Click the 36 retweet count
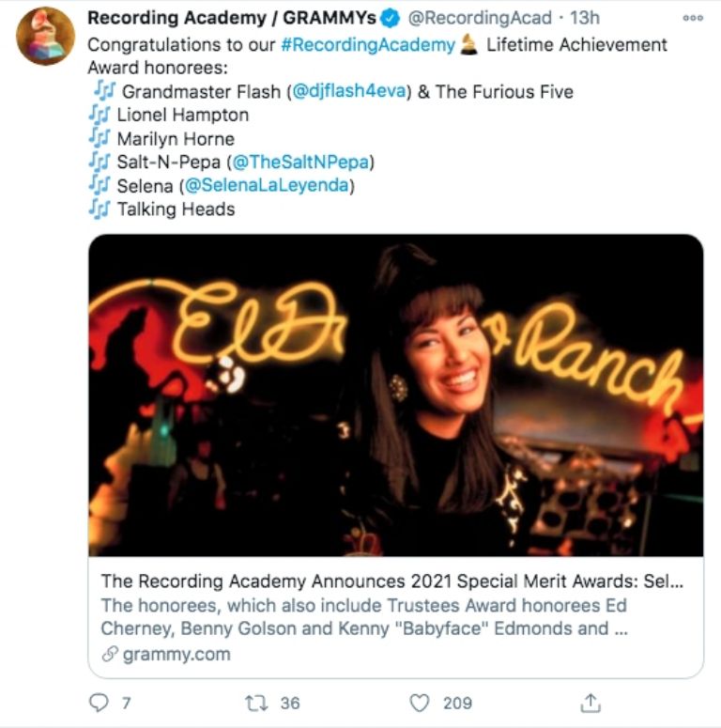 [290, 703]
